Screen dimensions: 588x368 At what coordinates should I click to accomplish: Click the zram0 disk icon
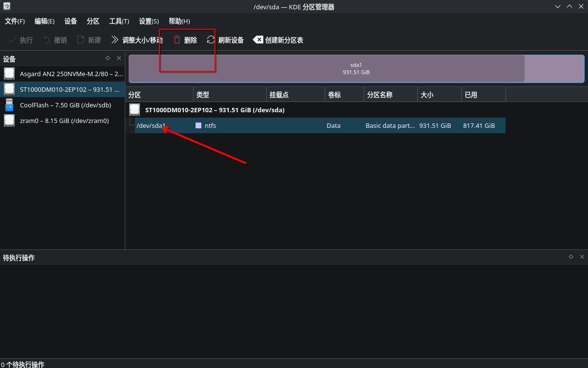click(9, 121)
